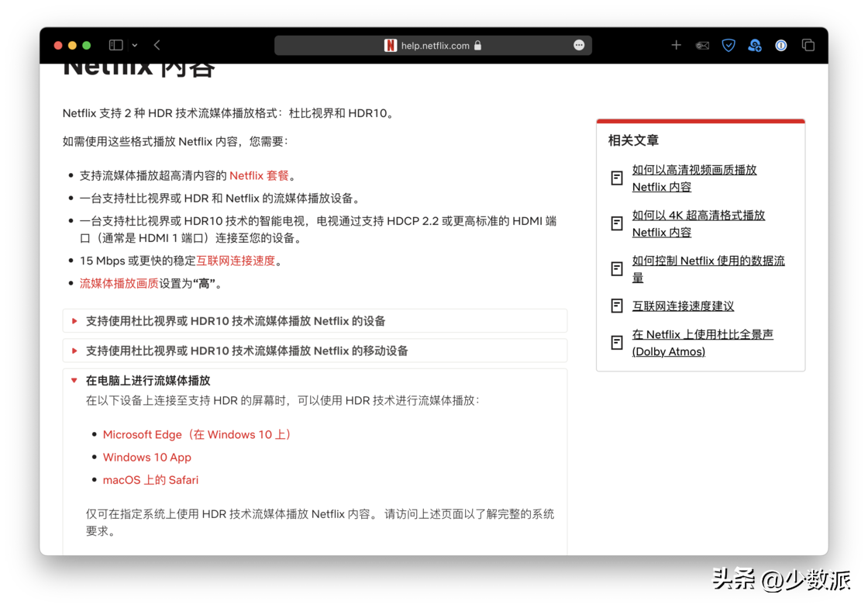
Task: Open 如何以 4K 超高清格式播放 article
Action: click(698, 223)
